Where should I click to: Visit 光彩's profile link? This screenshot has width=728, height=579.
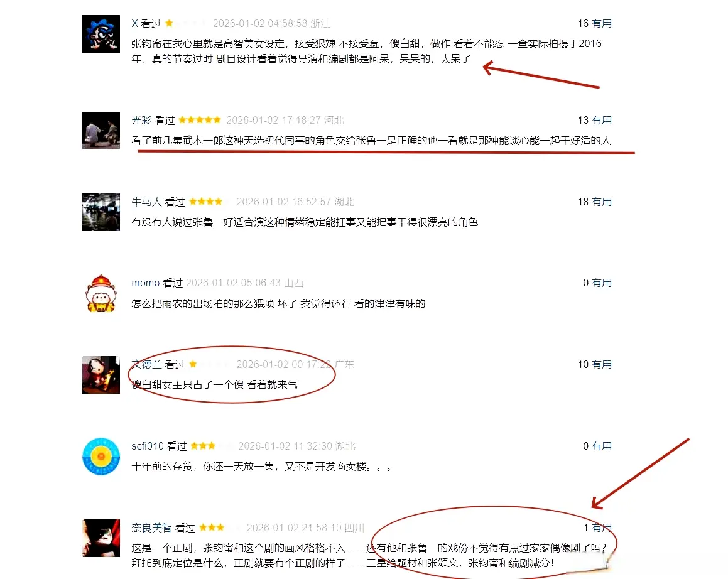pyautogui.click(x=141, y=120)
